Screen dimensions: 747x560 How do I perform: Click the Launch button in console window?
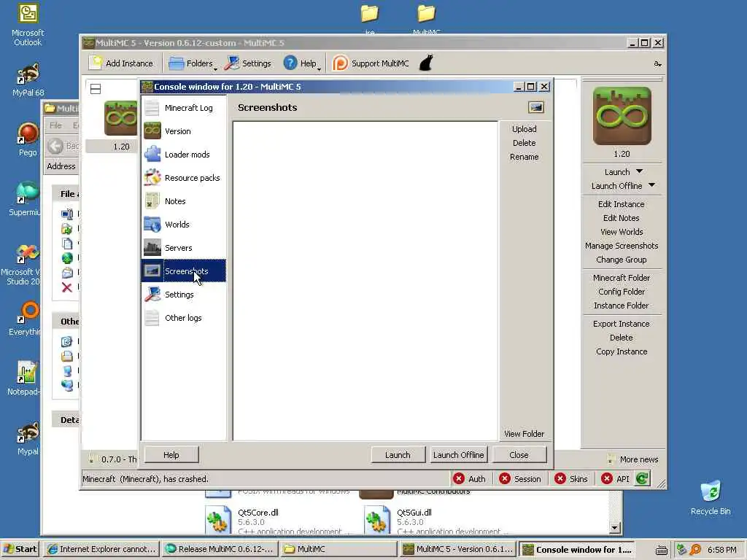tap(398, 455)
